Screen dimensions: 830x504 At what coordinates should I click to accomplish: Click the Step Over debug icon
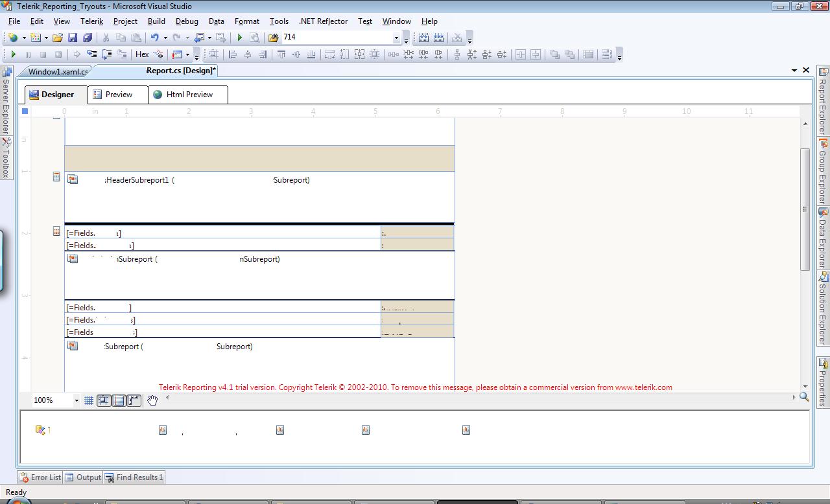107,54
